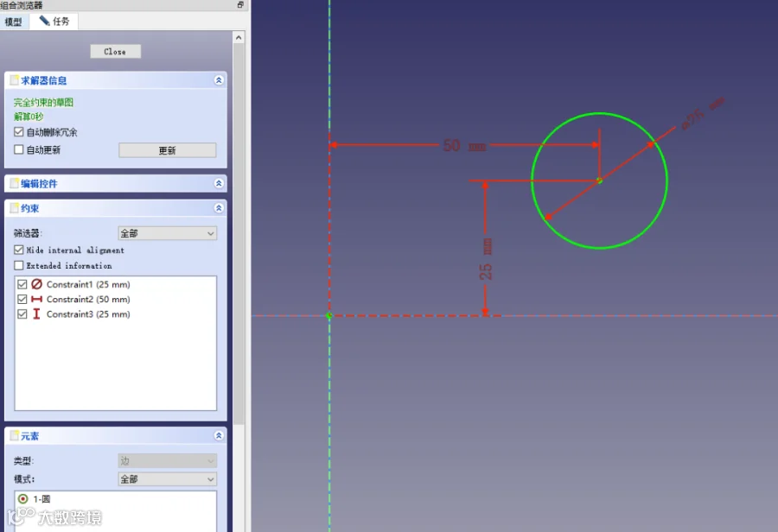The width and height of the screenshot is (778, 532).
Task: Open the 模式 mode dropdown
Action: (167, 479)
